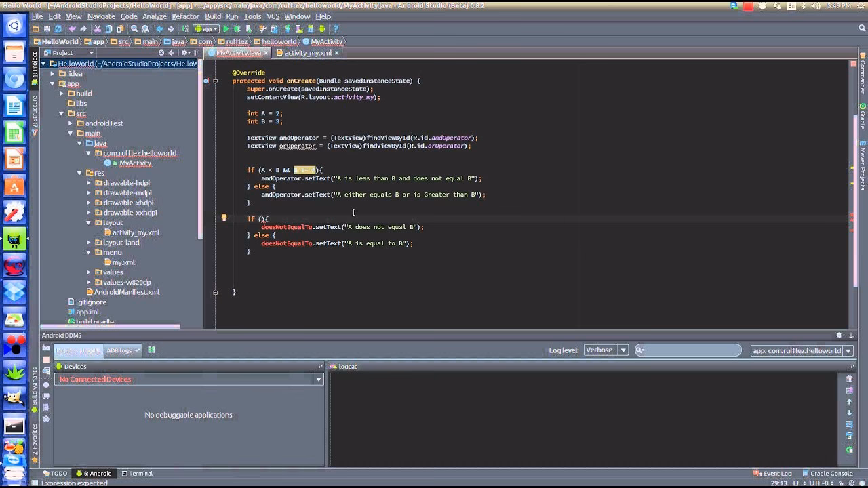Open project Settings via the wrench icon
Image resolution: width=868 pixels, height=488 pixels.
tap(262, 28)
